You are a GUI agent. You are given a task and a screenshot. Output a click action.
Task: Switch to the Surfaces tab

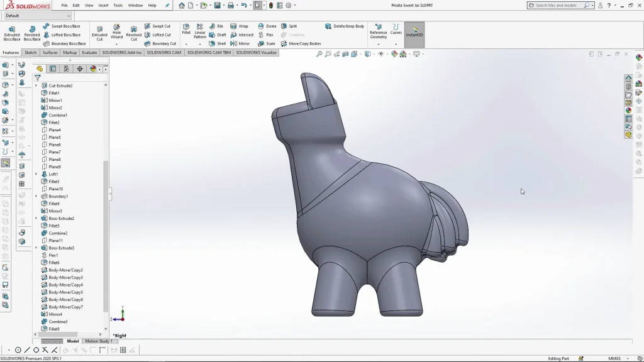(50, 53)
